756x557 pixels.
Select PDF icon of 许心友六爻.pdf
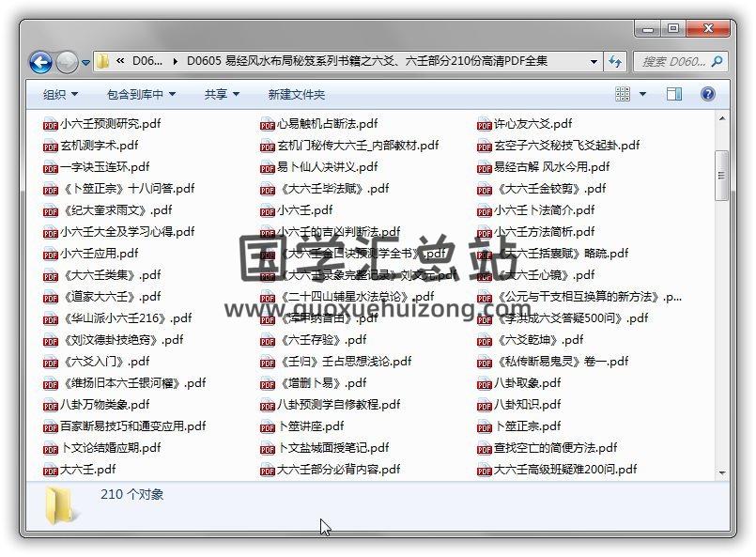484,124
